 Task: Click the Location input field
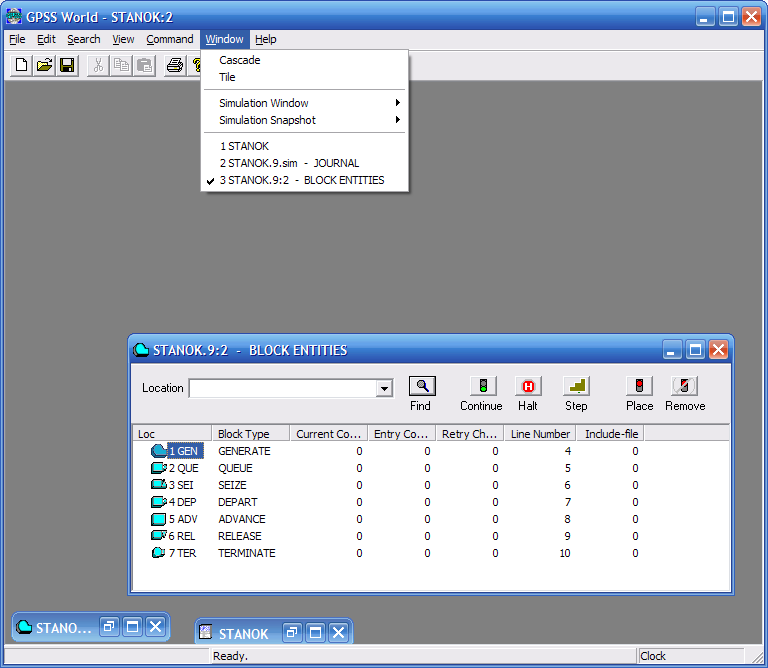(x=283, y=389)
